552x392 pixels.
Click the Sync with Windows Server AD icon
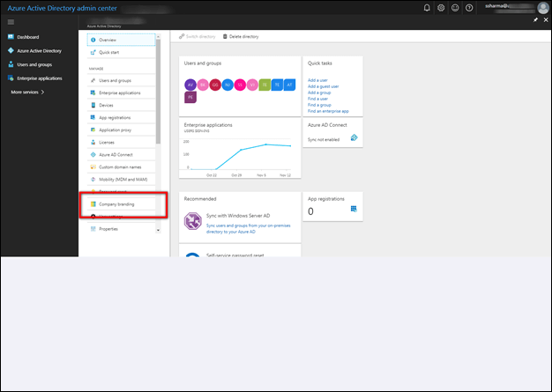pos(192,221)
